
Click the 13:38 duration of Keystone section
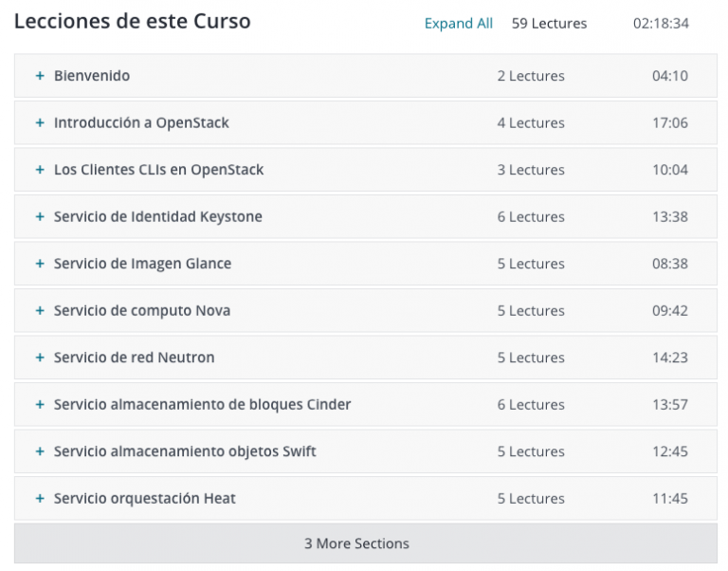pos(670,216)
